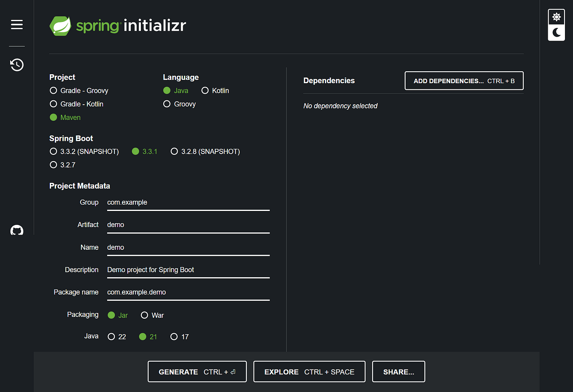Set packaging to War
The width and height of the screenshot is (573, 392).
(152, 315)
